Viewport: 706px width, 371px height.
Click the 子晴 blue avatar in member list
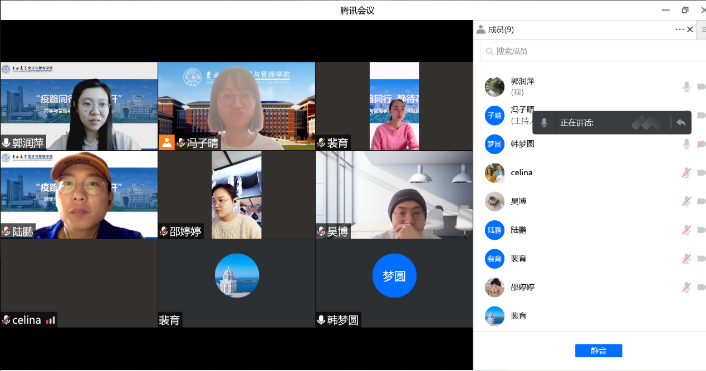[494, 115]
